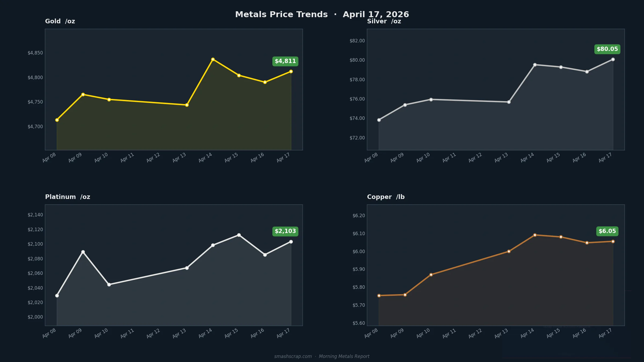Select Silver's Apr 14 data point
The width and height of the screenshot is (644, 362).
click(x=535, y=65)
